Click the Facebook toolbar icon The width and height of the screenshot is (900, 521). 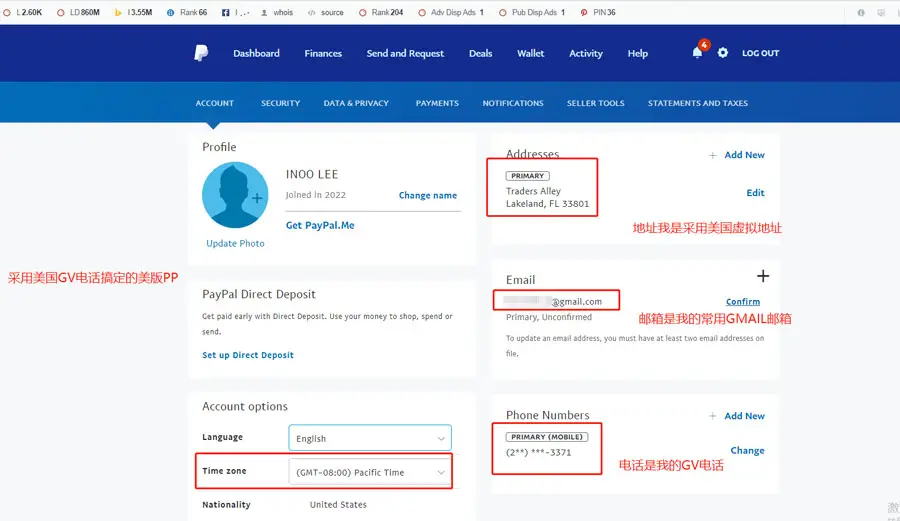tap(226, 12)
